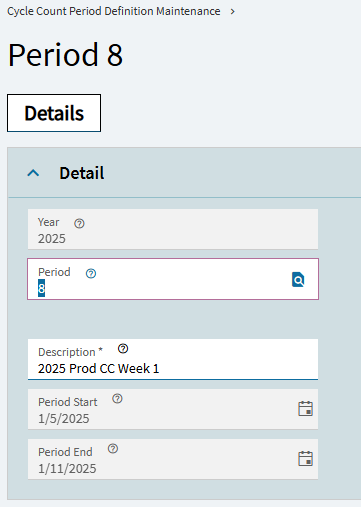361x507 pixels.
Task: Expand breadcrumb arrow after Maintenance
Action: (x=233, y=11)
